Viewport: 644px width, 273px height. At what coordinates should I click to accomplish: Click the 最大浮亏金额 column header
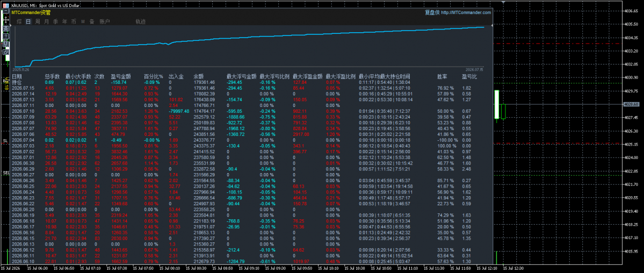[x=242, y=76]
